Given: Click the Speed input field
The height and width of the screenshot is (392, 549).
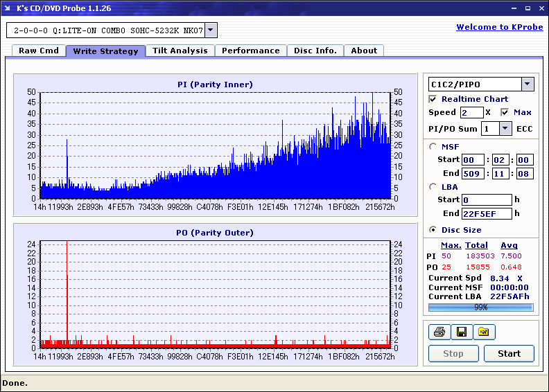Looking at the screenshot, I should tap(471, 113).
